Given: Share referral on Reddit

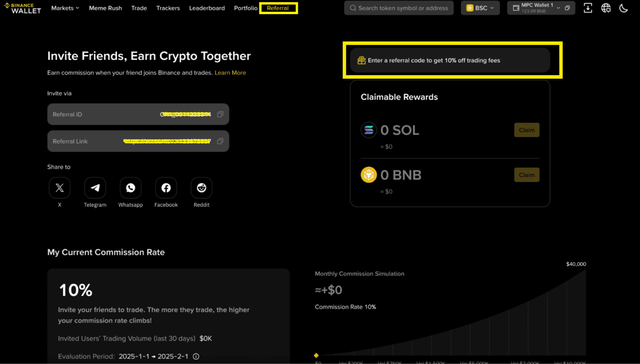Looking at the screenshot, I should click(x=202, y=188).
